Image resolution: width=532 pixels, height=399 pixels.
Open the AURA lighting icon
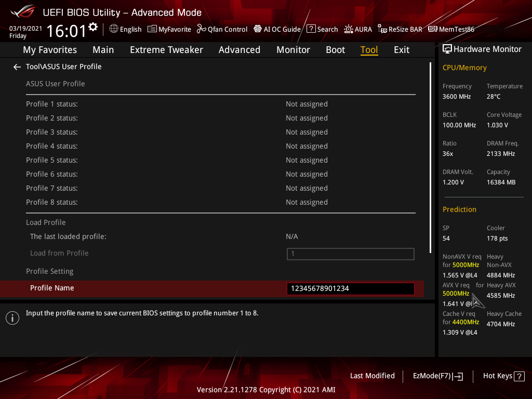[349, 29]
